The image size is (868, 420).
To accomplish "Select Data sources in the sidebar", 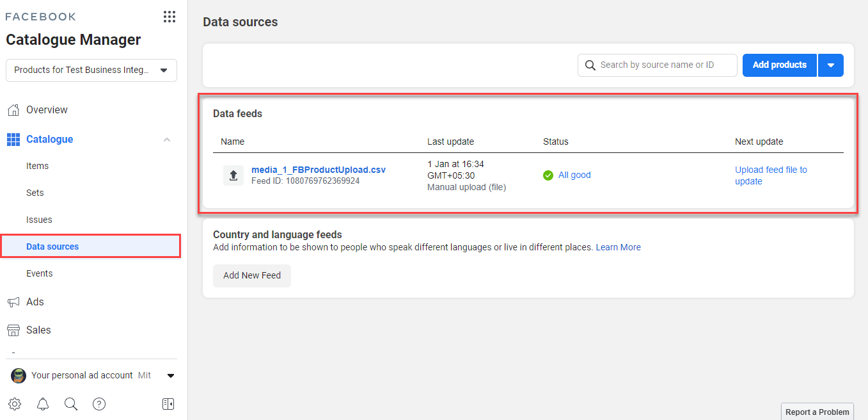I will click(x=91, y=246).
